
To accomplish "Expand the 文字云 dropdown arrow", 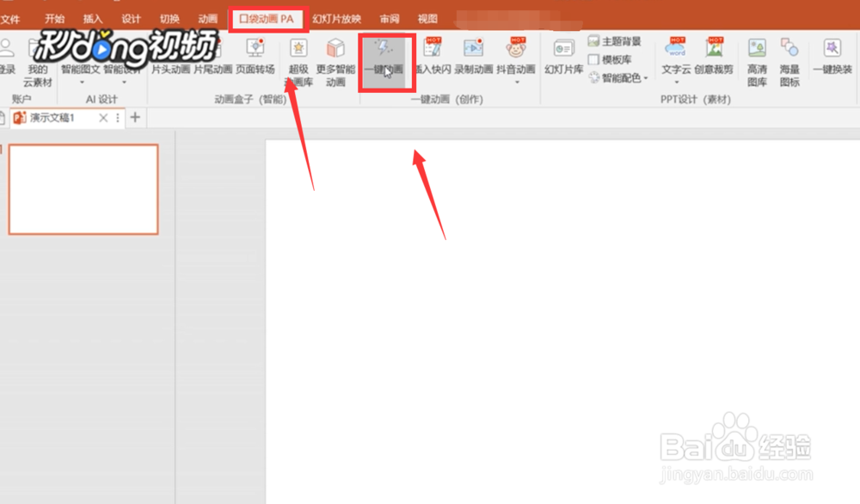I will pos(676,83).
